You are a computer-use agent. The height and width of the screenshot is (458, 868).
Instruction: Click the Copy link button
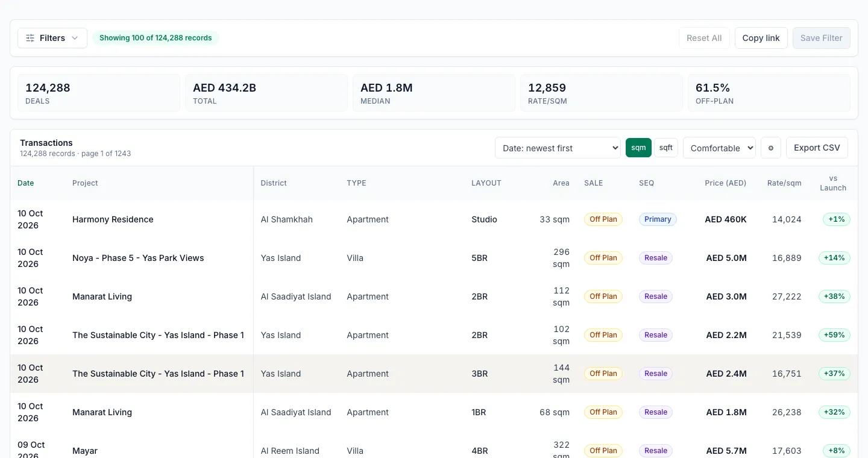761,38
